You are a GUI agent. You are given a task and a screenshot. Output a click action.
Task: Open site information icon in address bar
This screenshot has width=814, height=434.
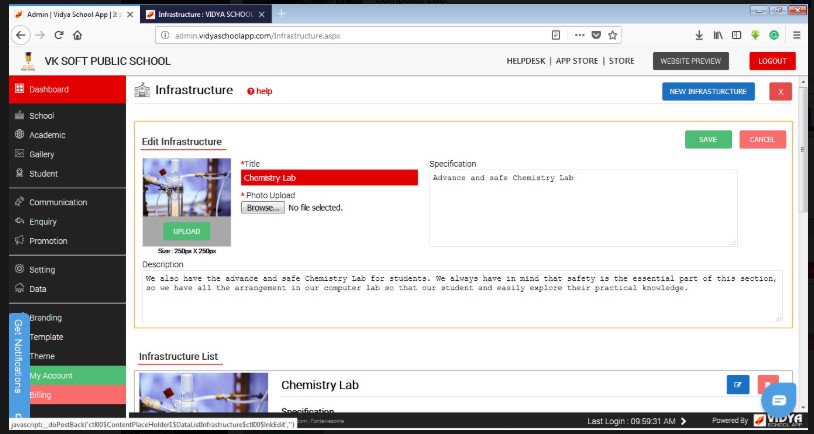[x=165, y=35]
